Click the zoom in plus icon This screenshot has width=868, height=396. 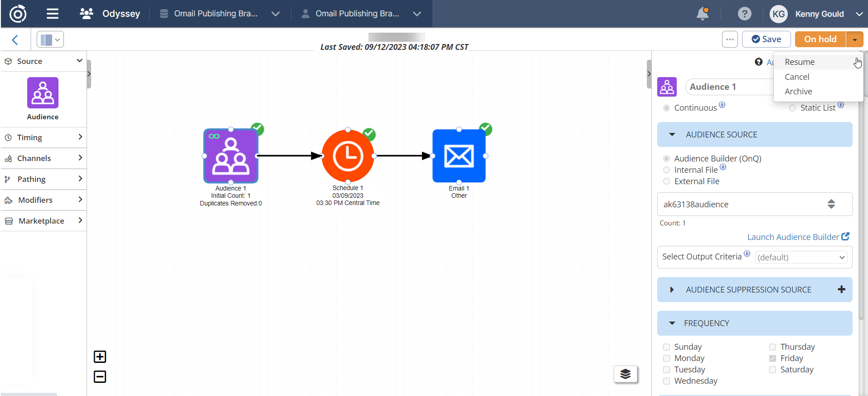(x=100, y=357)
